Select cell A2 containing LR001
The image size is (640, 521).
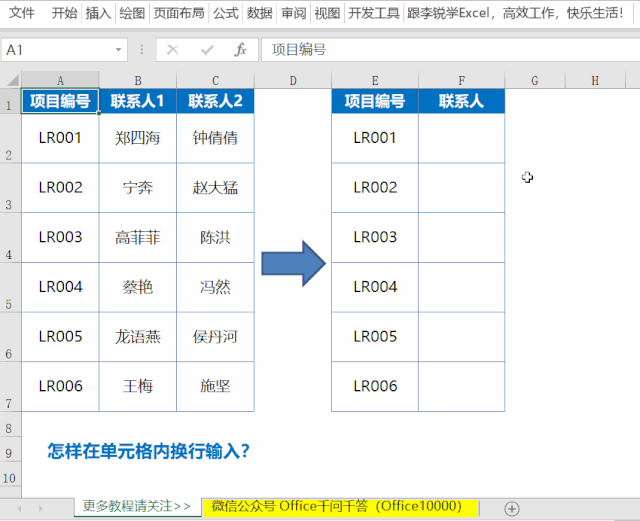click(60, 138)
